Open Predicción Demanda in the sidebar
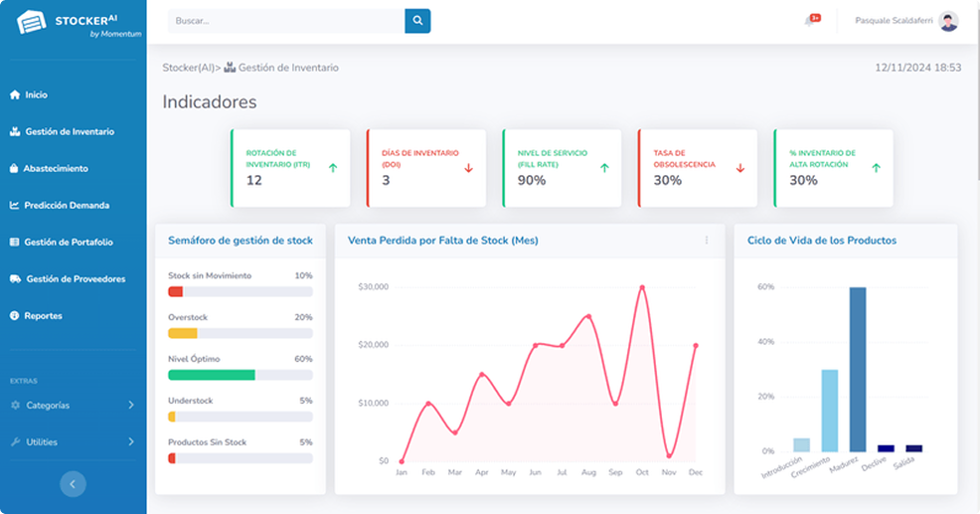980x514 pixels. (67, 206)
